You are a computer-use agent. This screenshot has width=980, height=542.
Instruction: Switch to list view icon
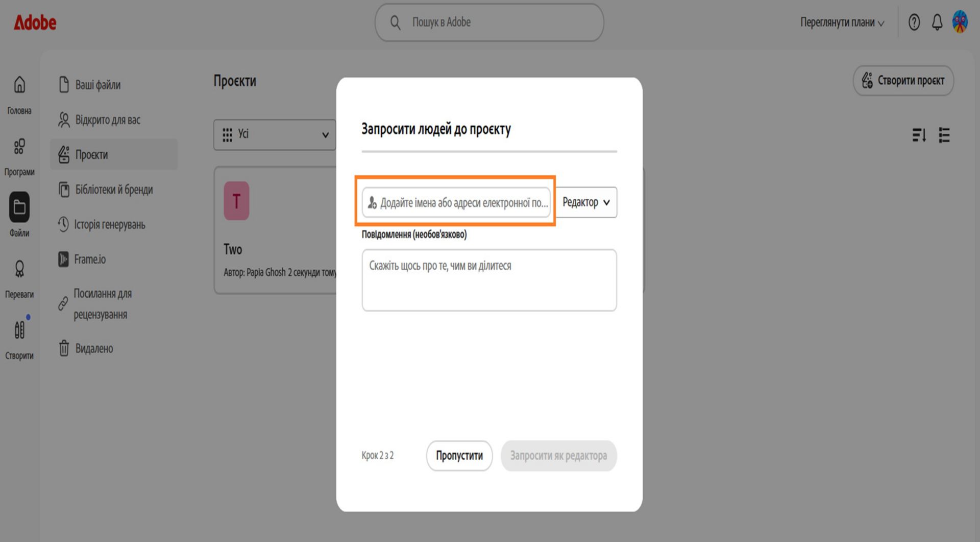944,135
